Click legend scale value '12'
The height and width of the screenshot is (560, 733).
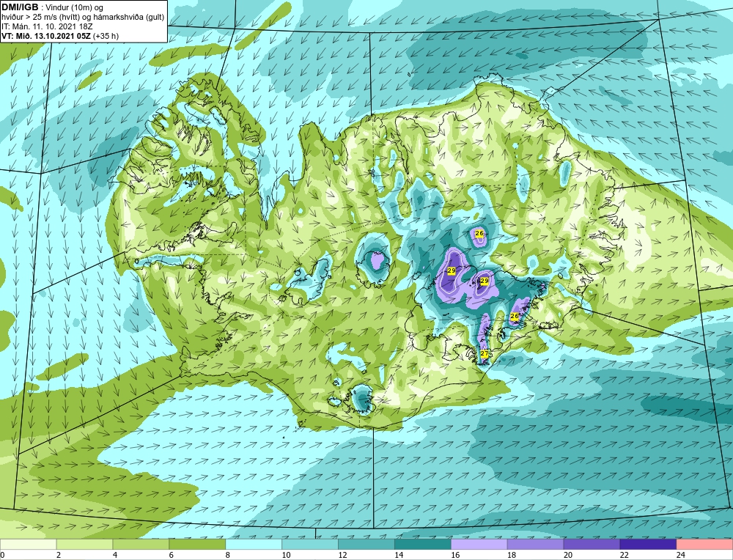[x=342, y=555]
